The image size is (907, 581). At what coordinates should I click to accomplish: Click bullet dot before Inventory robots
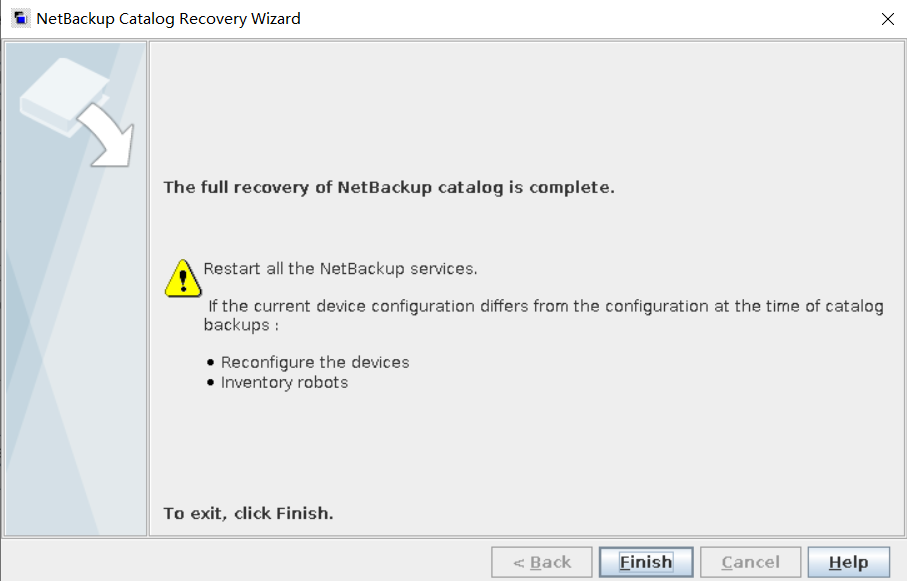click(210, 383)
